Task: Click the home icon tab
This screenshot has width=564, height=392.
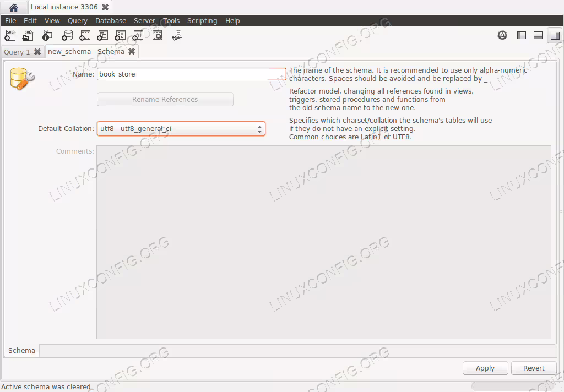Action: click(14, 7)
